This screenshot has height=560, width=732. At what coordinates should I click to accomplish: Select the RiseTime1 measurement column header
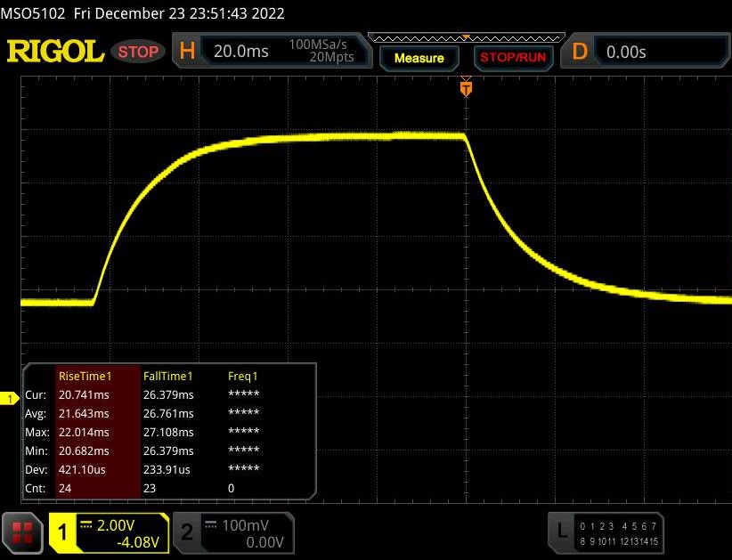pos(85,376)
